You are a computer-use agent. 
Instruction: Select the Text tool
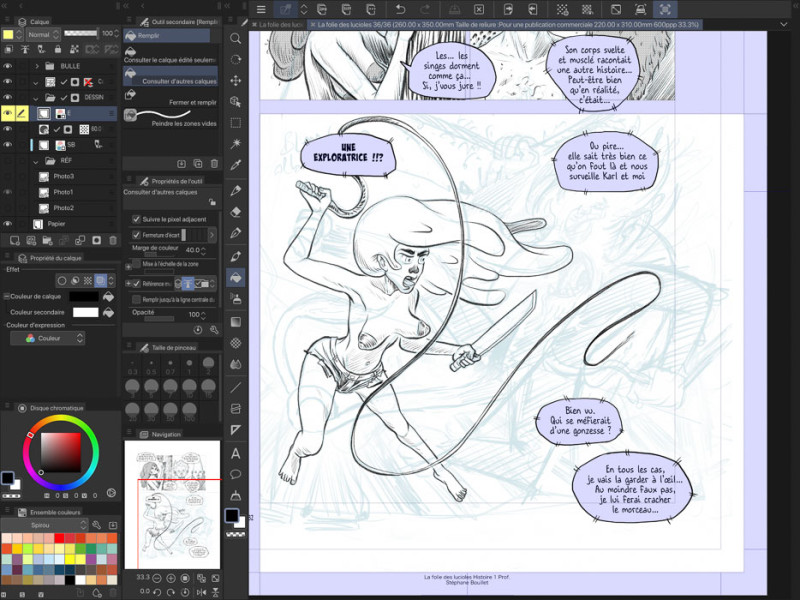click(236, 453)
